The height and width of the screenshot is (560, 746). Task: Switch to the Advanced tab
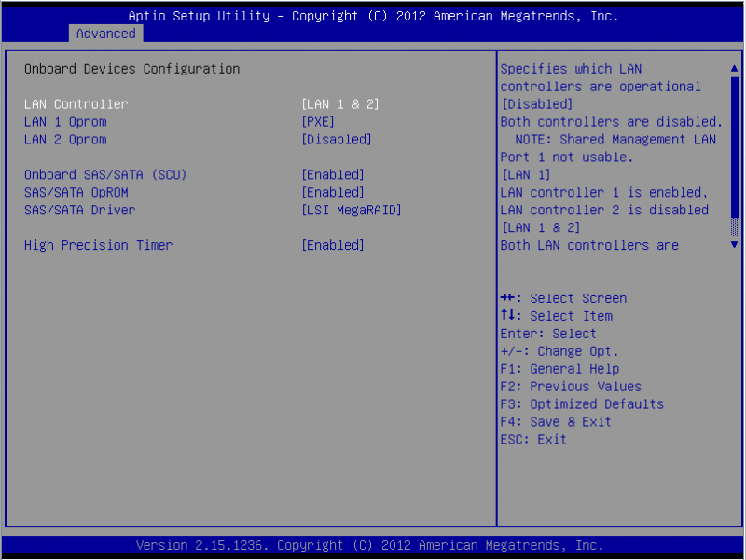coord(105,34)
